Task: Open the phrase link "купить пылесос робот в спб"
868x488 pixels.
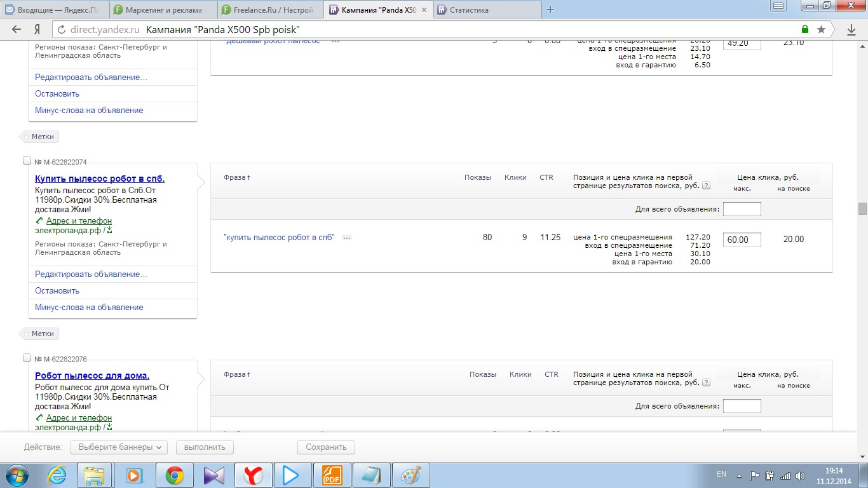Action: (x=279, y=238)
